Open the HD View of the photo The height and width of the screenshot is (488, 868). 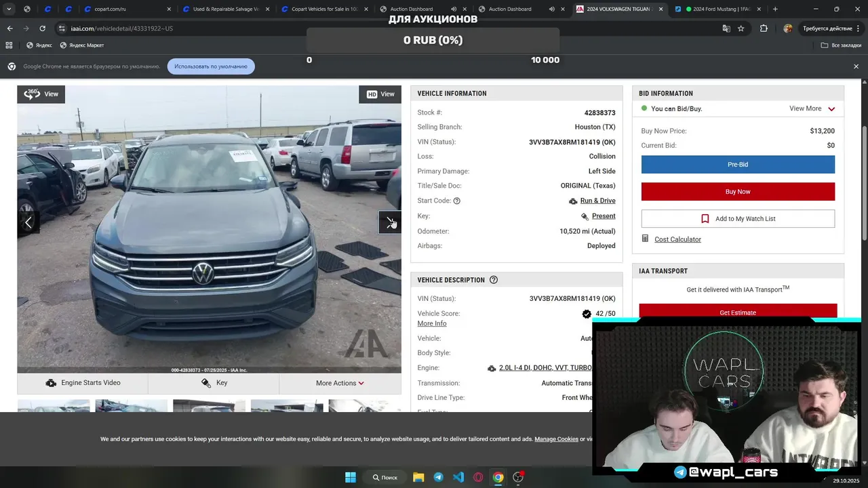(380, 94)
